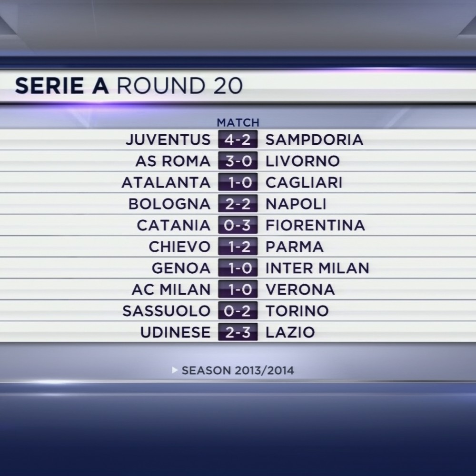Click the MATCH column header
This screenshot has width=476, height=476.
(238, 123)
